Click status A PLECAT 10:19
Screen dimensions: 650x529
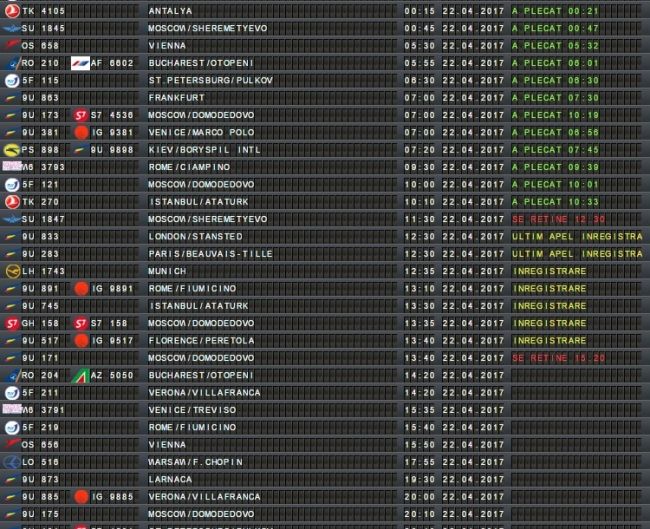(555, 115)
